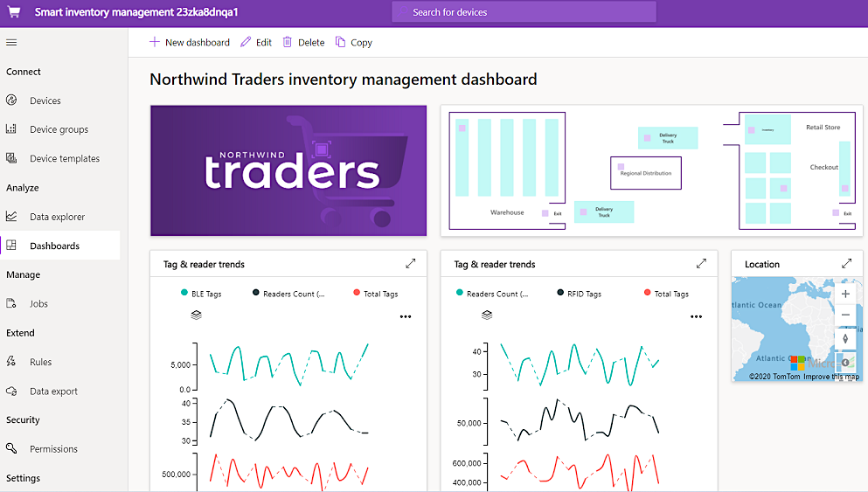Open Device groups page
Screen dimensions: 868x492
(59, 129)
